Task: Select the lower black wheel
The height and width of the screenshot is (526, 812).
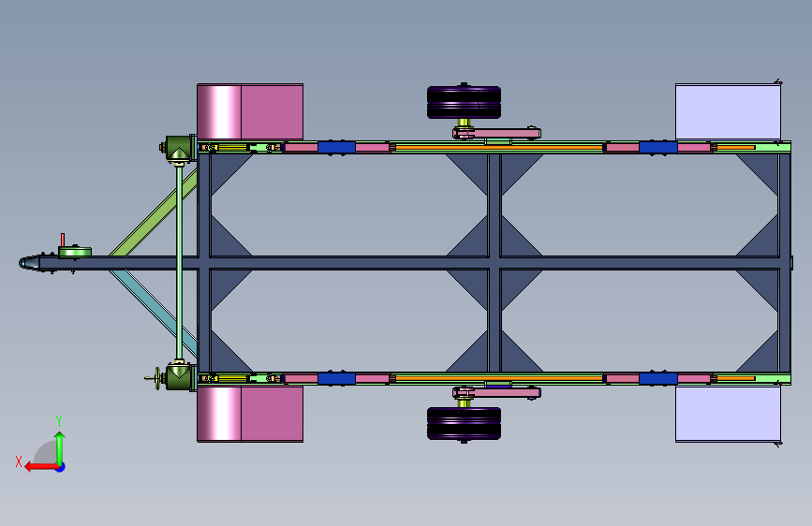Action: [x=464, y=423]
